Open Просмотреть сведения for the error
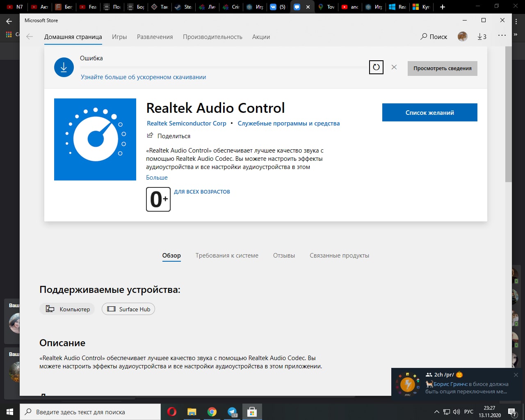Screen dimensions: 525x420 click(443, 68)
